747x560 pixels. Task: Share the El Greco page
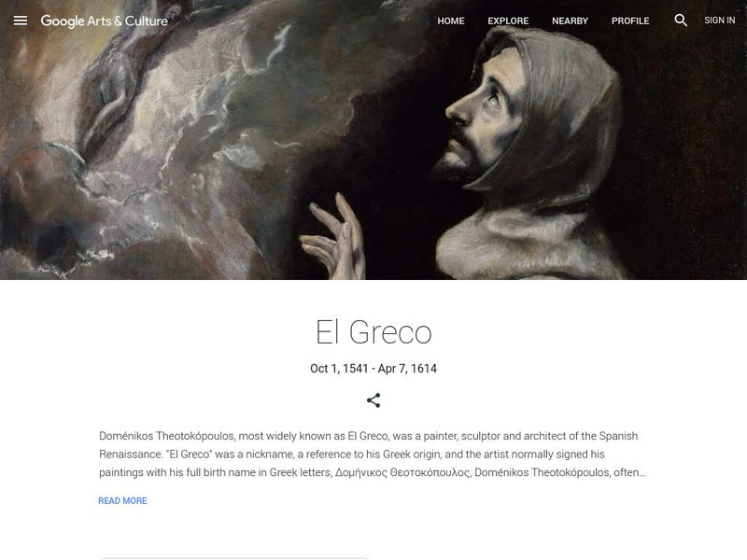[x=373, y=400]
